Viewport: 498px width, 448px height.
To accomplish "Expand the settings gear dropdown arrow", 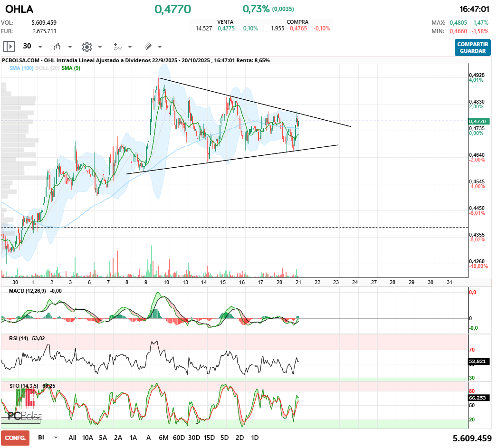I will (x=100, y=47).
